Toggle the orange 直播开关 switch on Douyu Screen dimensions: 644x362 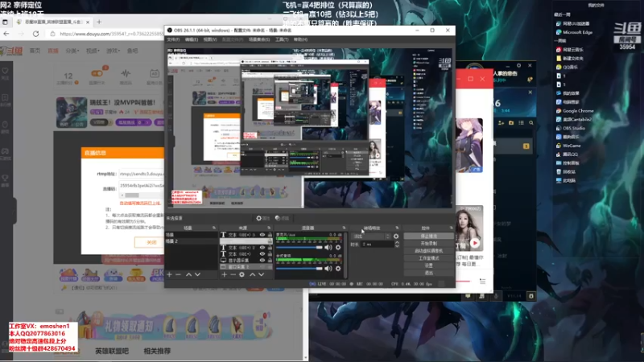97,73
